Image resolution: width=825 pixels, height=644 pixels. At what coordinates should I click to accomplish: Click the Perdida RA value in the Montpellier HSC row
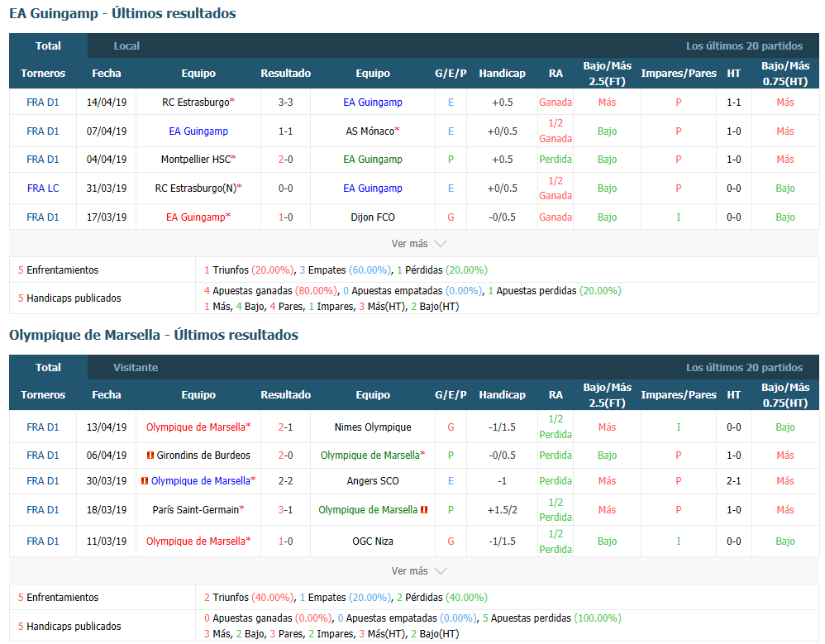click(555, 159)
